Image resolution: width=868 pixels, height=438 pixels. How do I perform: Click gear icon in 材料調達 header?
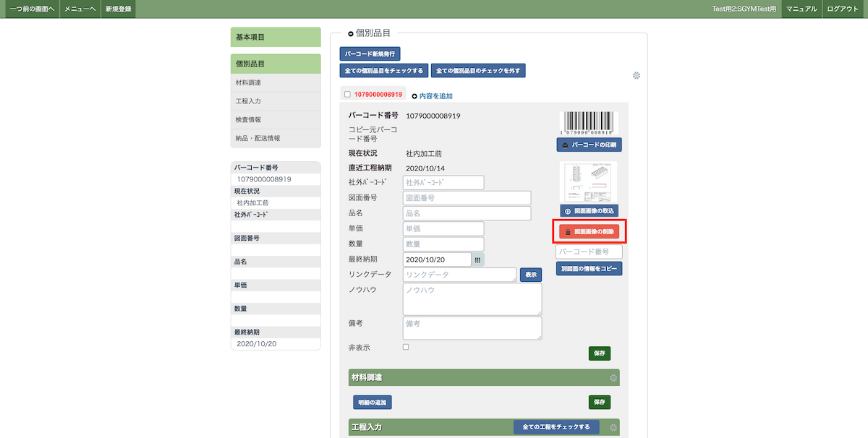[x=613, y=377]
